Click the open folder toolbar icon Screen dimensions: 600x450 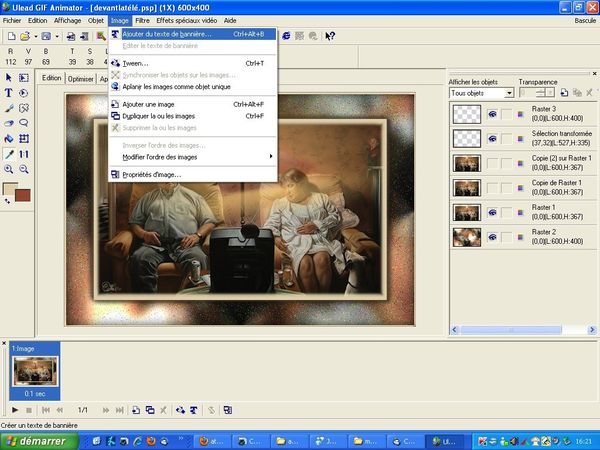(x=25, y=36)
